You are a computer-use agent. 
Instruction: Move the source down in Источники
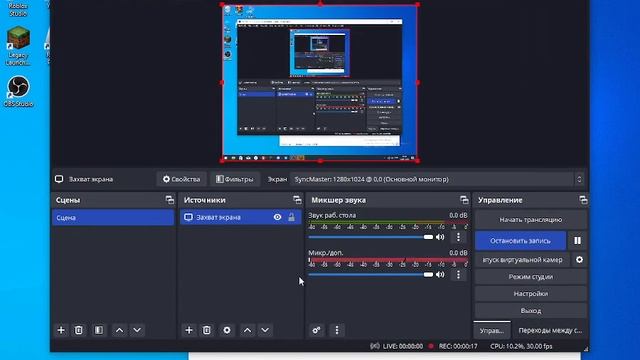coord(265,330)
